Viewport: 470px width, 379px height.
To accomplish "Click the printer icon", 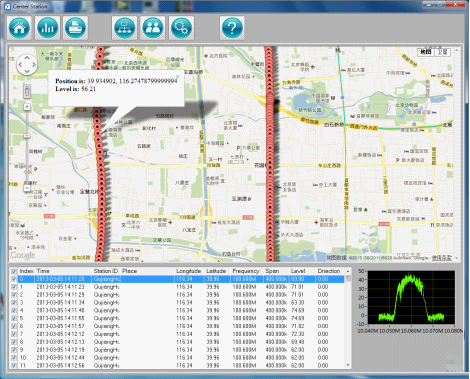I will [x=75, y=28].
